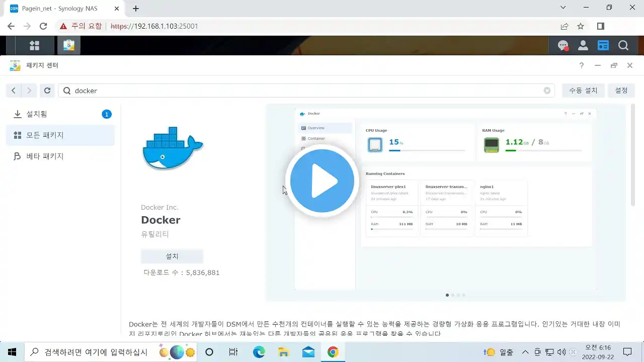The height and width of the screenshot is (362, 644).
Task: Select the third carousel dot
Action: 458,295
